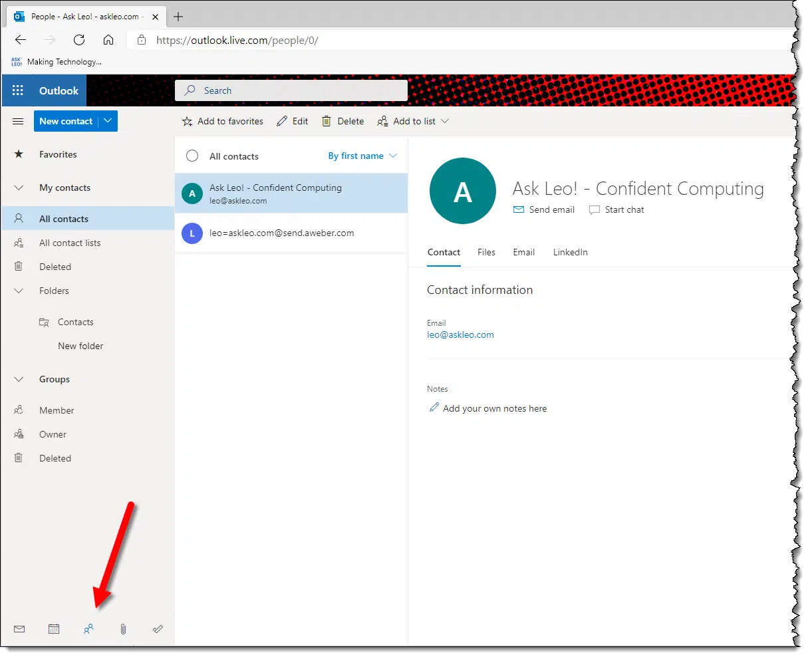
Task: Click the magnifier icon in Search box
Action: (190, 90)
